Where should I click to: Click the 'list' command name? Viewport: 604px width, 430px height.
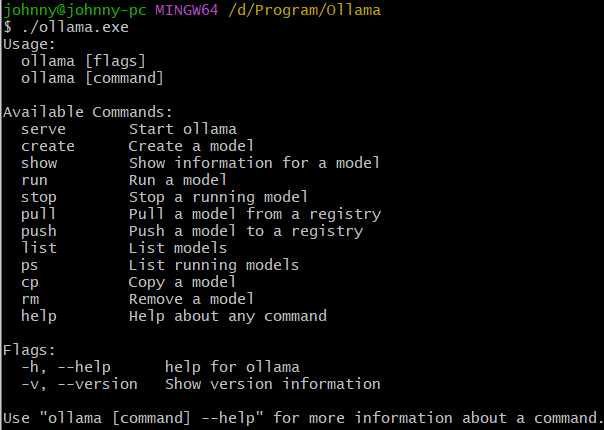[39, 248]
